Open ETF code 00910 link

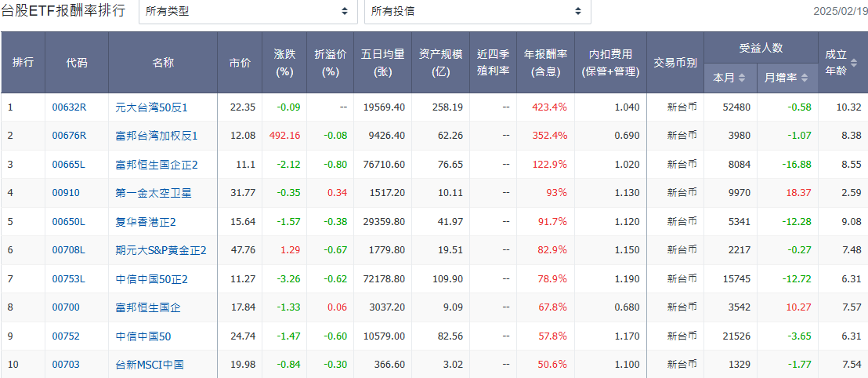pyautogui.click(x=66, y=193)
